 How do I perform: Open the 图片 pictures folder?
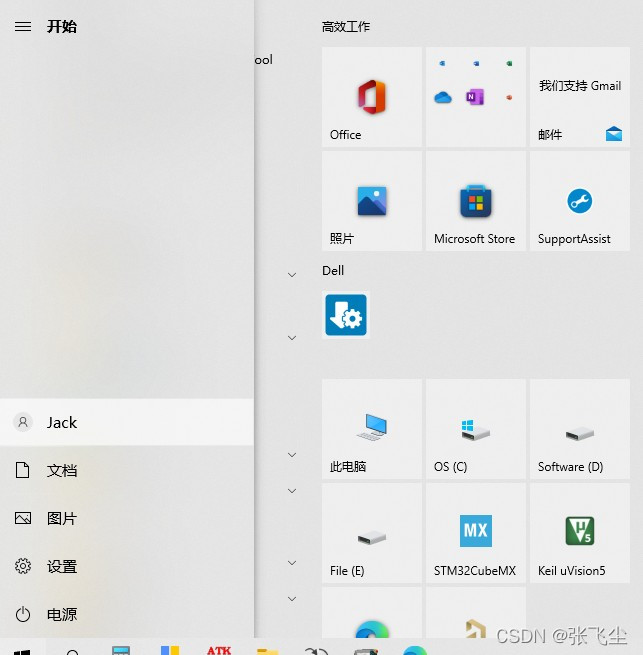pyautogui.click(x=127, y=518)
